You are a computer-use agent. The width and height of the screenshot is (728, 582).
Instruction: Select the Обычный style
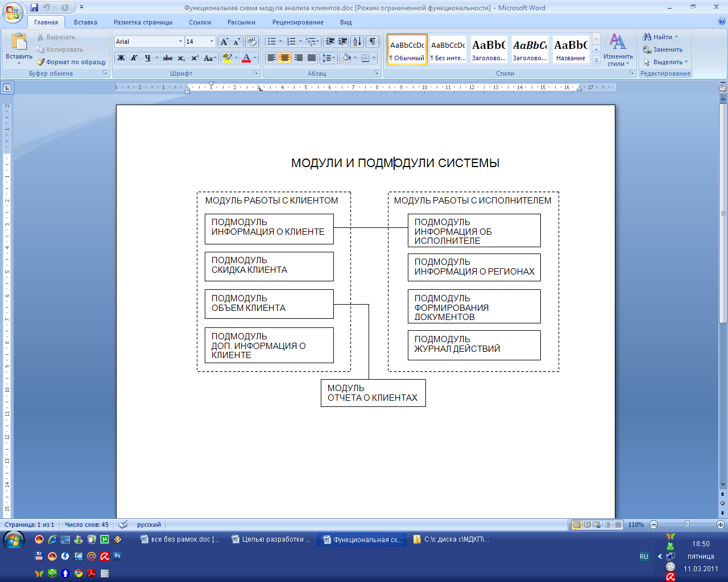[x=407, y=49]
